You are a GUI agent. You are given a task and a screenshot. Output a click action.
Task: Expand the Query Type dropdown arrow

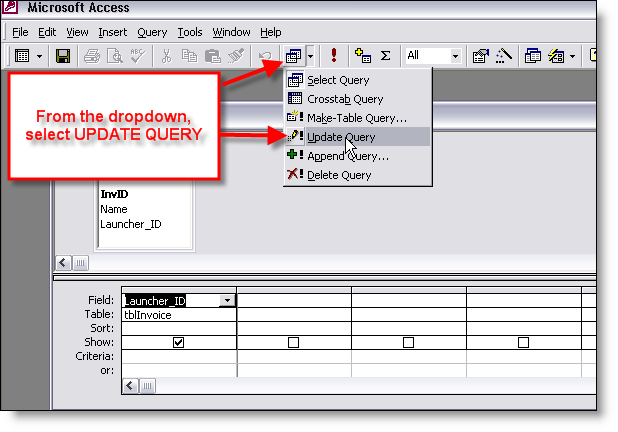point(310,56)
